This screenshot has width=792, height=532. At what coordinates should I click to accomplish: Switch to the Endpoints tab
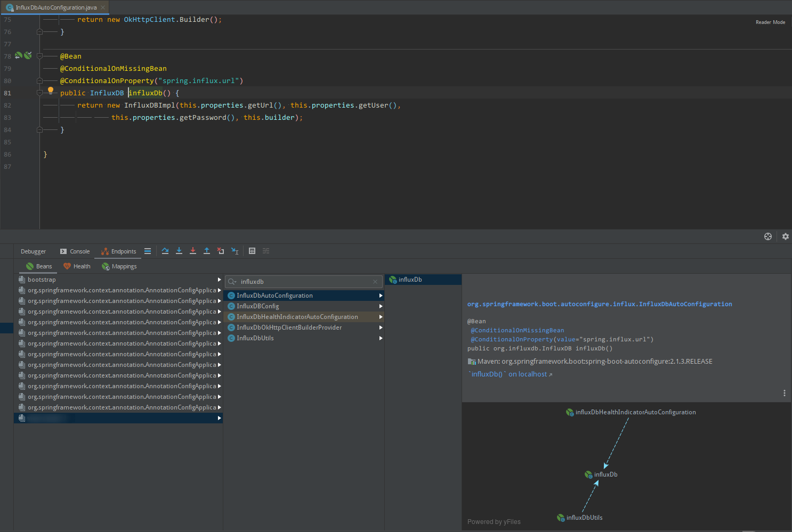point(118,251)
